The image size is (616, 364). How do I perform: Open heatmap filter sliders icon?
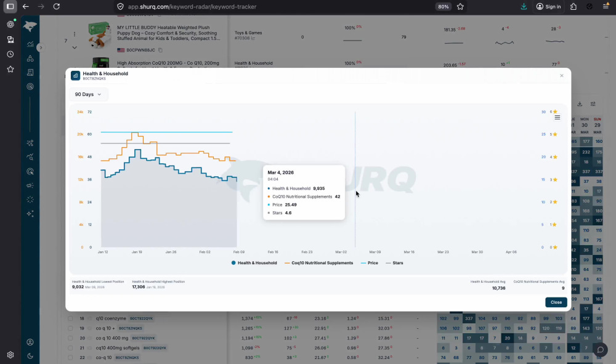(593, 103)
